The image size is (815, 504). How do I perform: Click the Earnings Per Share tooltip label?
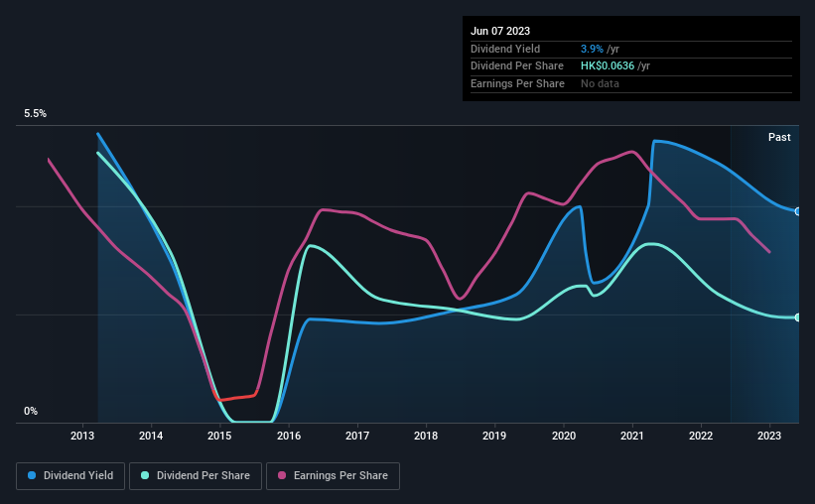517,83
